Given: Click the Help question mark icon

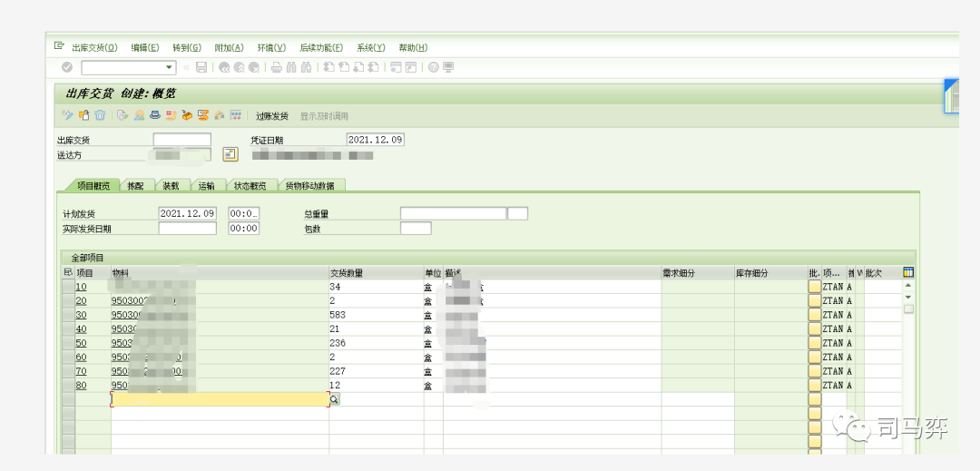Looking at the screenshot, I should click(x=433, y=67).
